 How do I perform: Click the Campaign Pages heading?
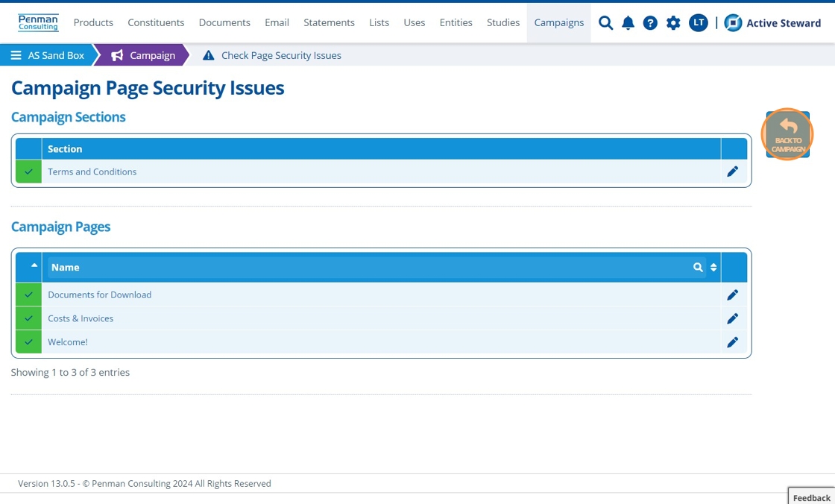pyautogui.click(x=60, y=227)
